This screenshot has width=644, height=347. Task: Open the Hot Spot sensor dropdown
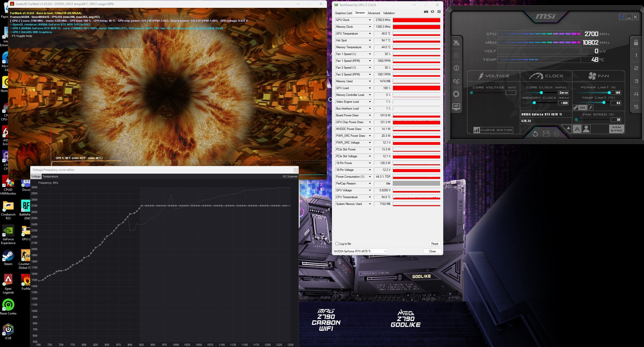tap(370, 40)
